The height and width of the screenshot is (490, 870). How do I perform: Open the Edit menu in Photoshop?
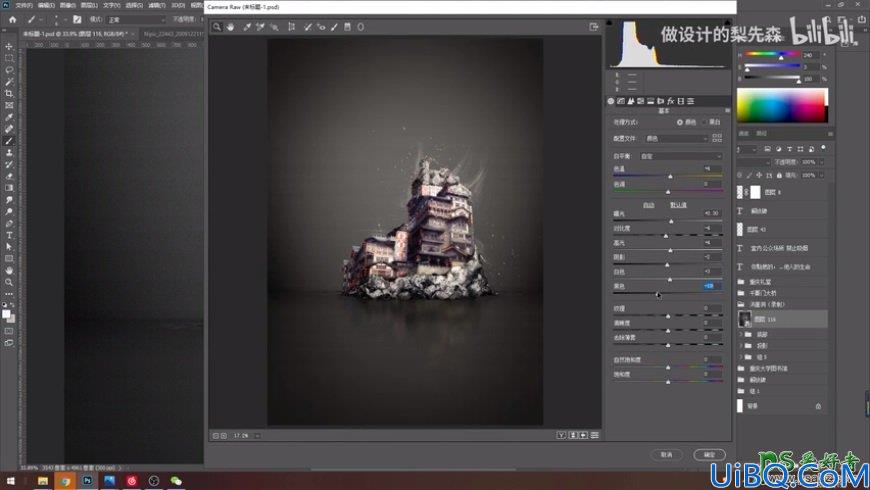[46, 5]
